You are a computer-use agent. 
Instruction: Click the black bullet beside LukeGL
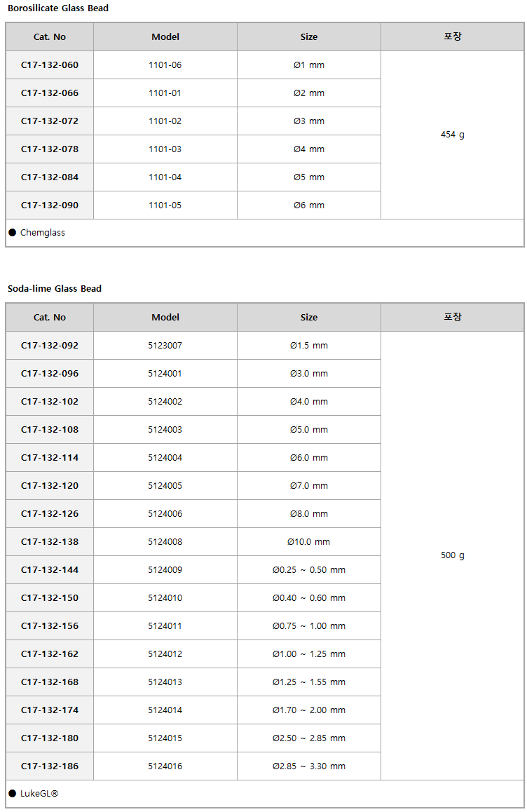[13, 793]
